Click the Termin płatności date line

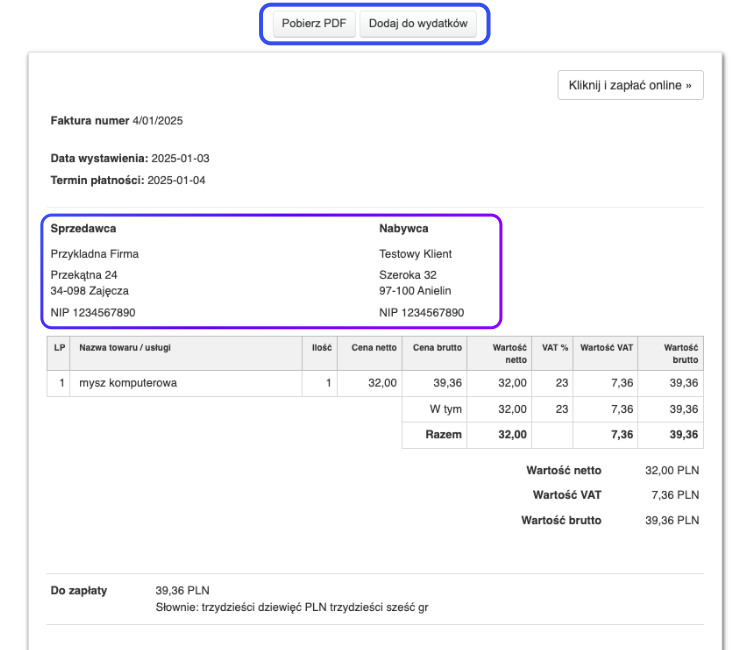[128, 180]
